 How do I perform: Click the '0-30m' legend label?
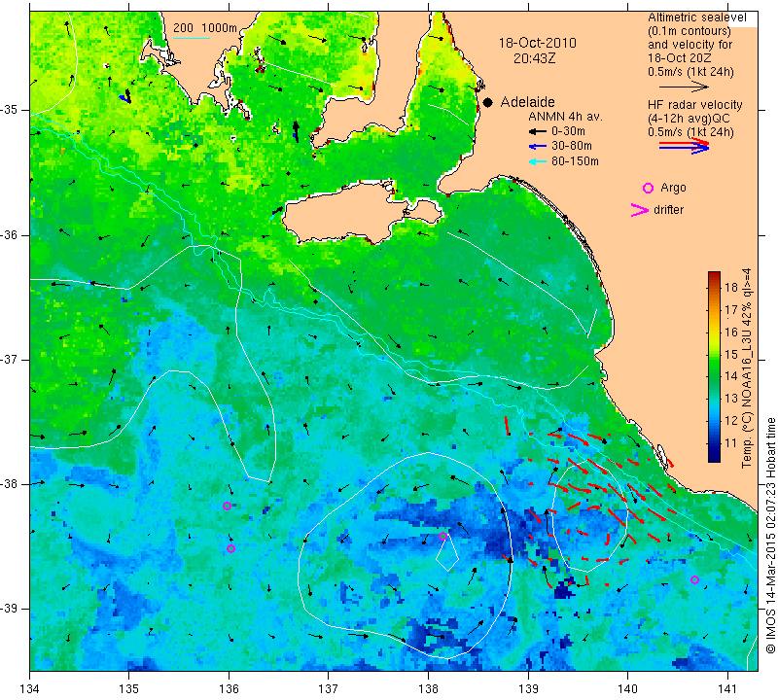568,131
